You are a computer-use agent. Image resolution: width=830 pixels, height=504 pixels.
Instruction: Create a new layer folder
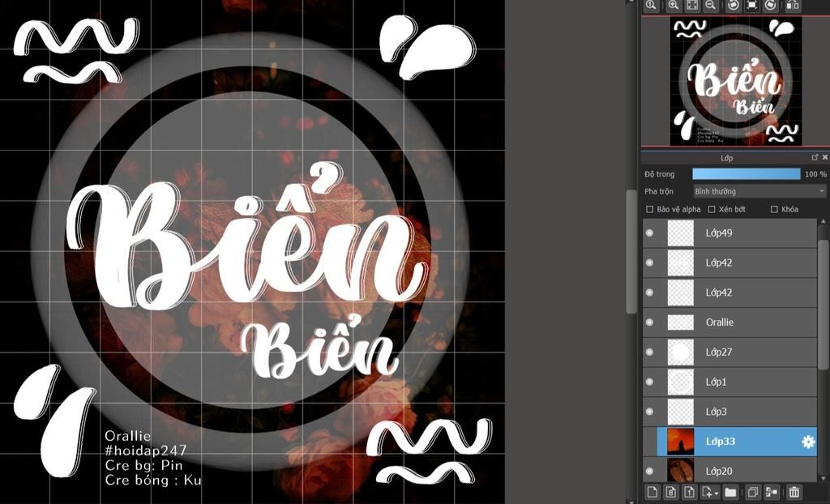(x=730, y=492)
